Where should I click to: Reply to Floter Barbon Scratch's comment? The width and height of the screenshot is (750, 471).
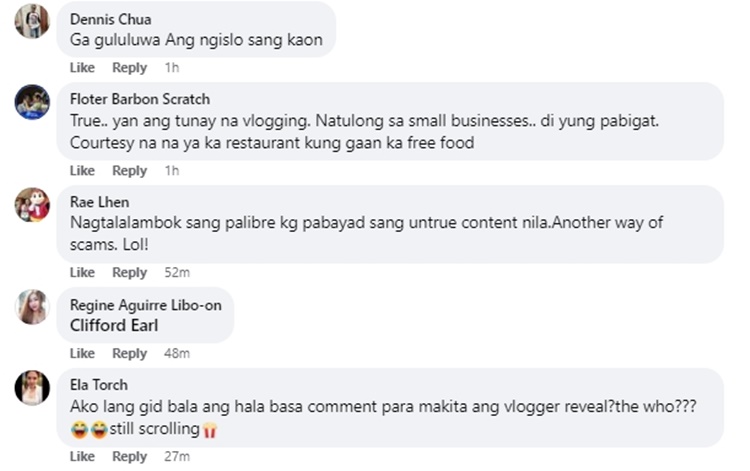point(129,171)
